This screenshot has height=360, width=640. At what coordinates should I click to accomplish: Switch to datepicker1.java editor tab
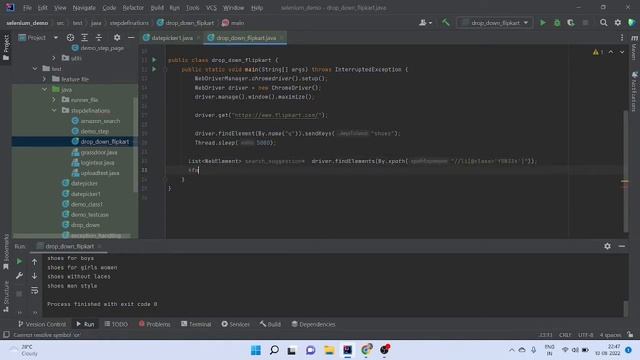pos(171,38)
